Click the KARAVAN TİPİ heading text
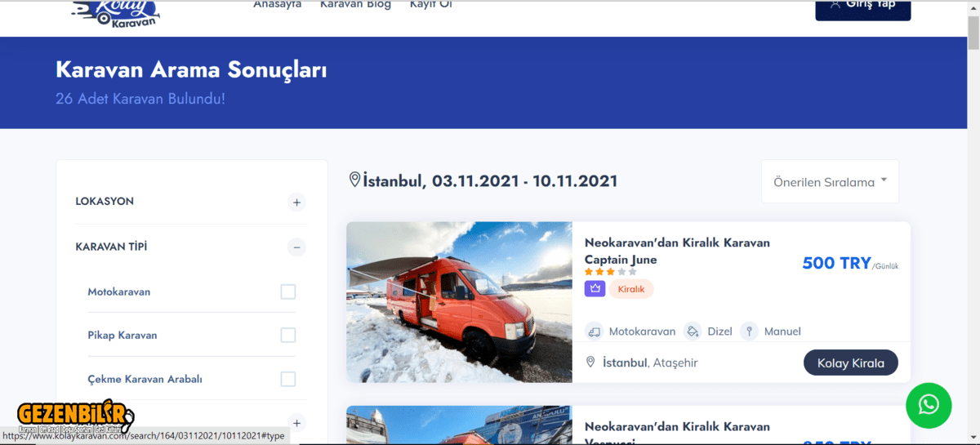 point(111,247)
